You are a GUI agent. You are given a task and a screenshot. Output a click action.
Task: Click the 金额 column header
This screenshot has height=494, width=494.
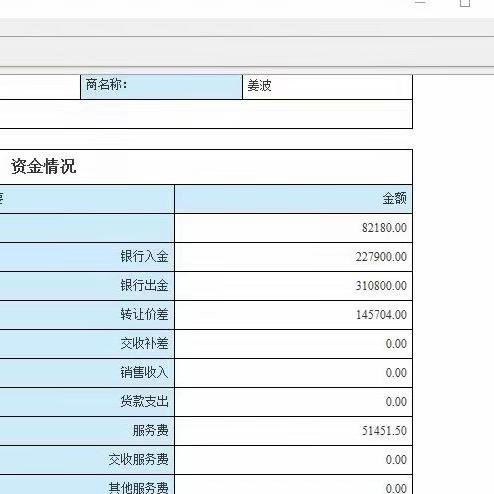click(x=394, y=199)
